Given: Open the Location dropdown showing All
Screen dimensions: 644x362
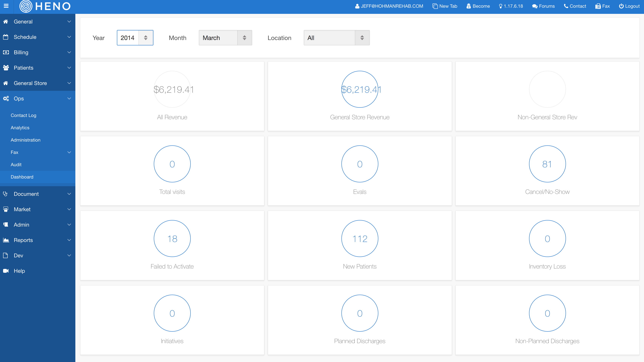Looking at the screenshot, I should [x=336, y=38].
